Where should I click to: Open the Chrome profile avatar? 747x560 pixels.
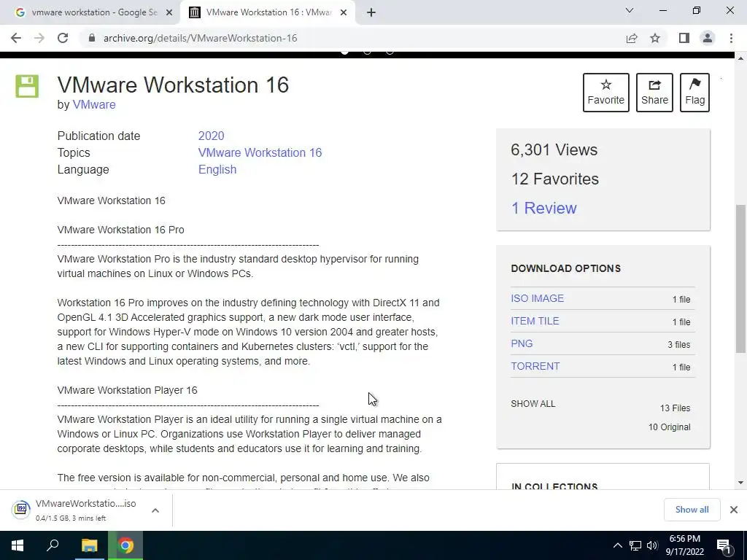coord(708,38)
